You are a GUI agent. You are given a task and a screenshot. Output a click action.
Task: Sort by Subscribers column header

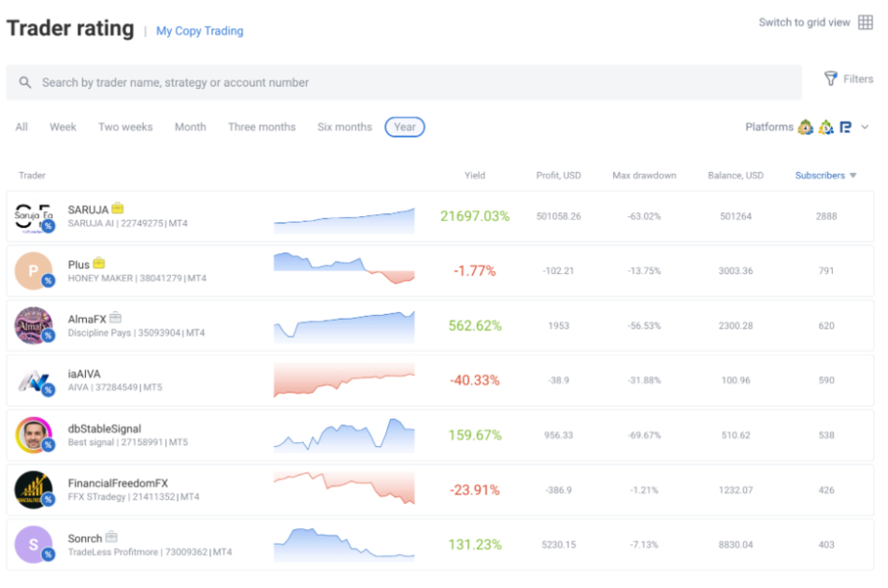click(x=820, y=176)
